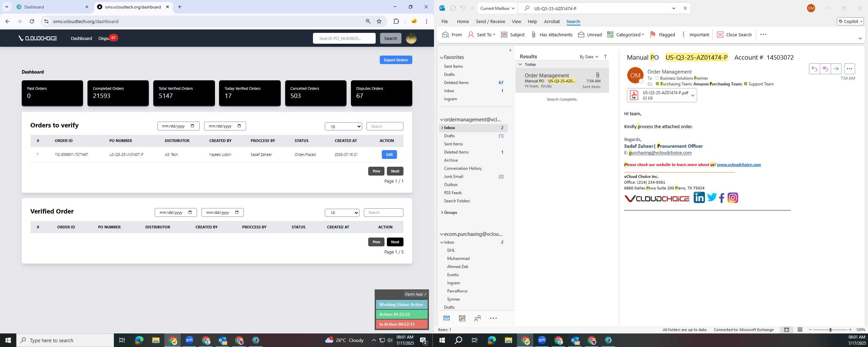Click Prev in Orders to verify pagination

376,171
